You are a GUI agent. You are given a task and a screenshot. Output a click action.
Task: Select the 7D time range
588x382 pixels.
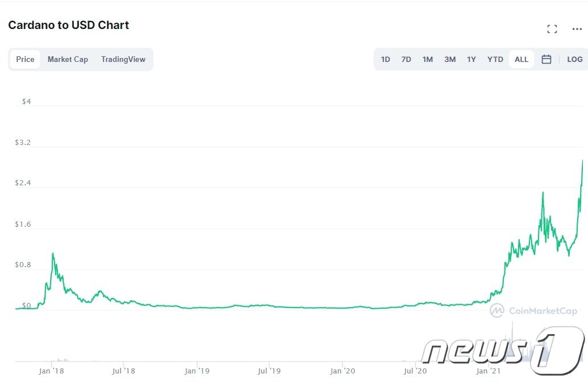[x=406, y=59]
